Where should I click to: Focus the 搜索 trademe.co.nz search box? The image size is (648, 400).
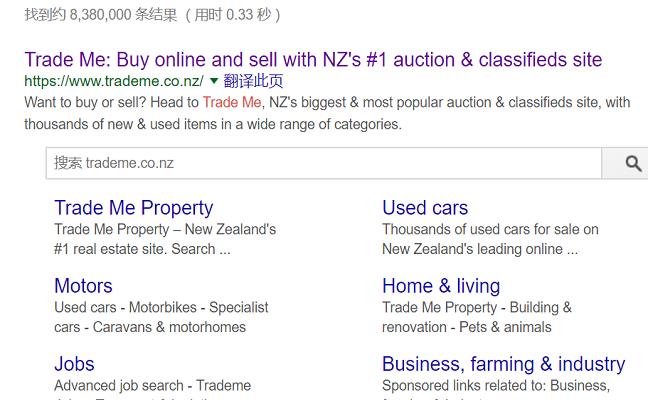[323, 163]
